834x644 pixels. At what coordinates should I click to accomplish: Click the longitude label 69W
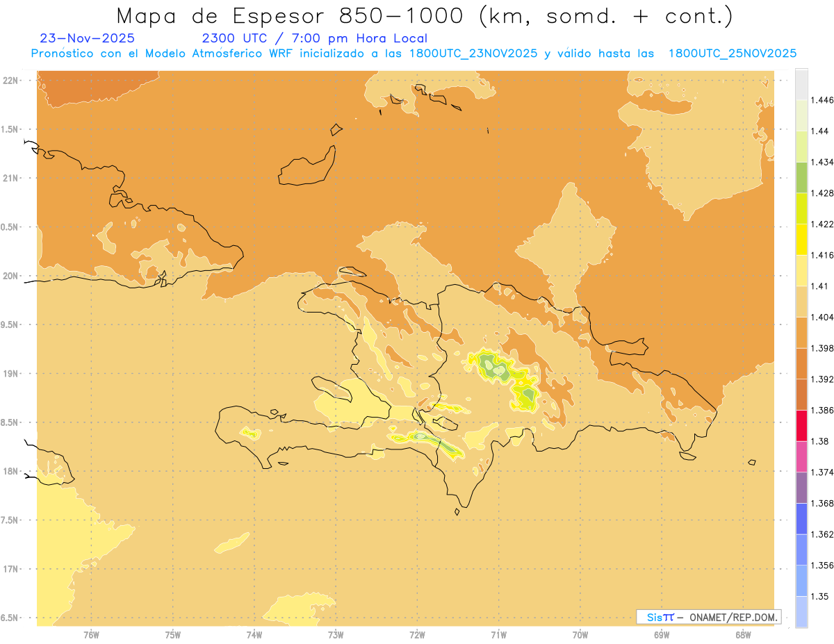pyautogui.click(x=662, y=634)
